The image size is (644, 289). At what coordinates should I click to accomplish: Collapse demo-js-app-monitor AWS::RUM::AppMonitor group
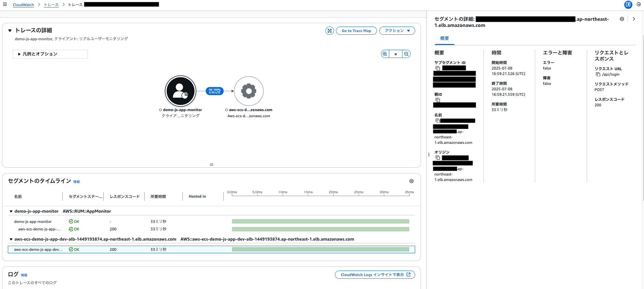point(11,211)
